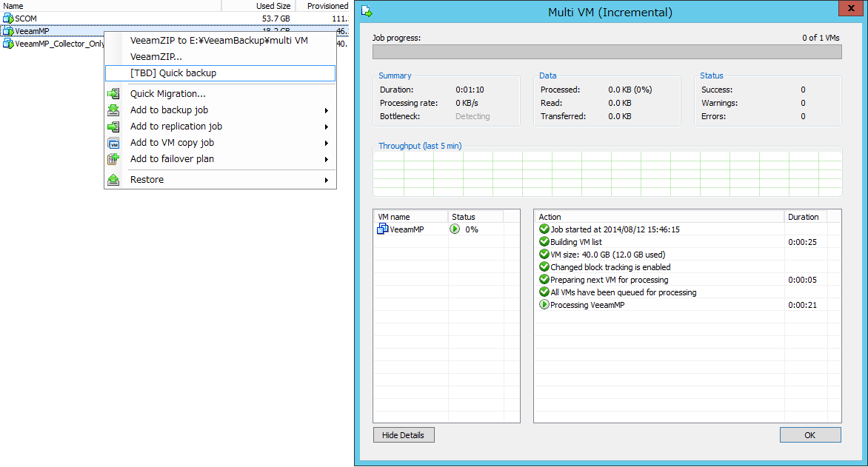Click the Add to VM copy job icon

[113, 143]
